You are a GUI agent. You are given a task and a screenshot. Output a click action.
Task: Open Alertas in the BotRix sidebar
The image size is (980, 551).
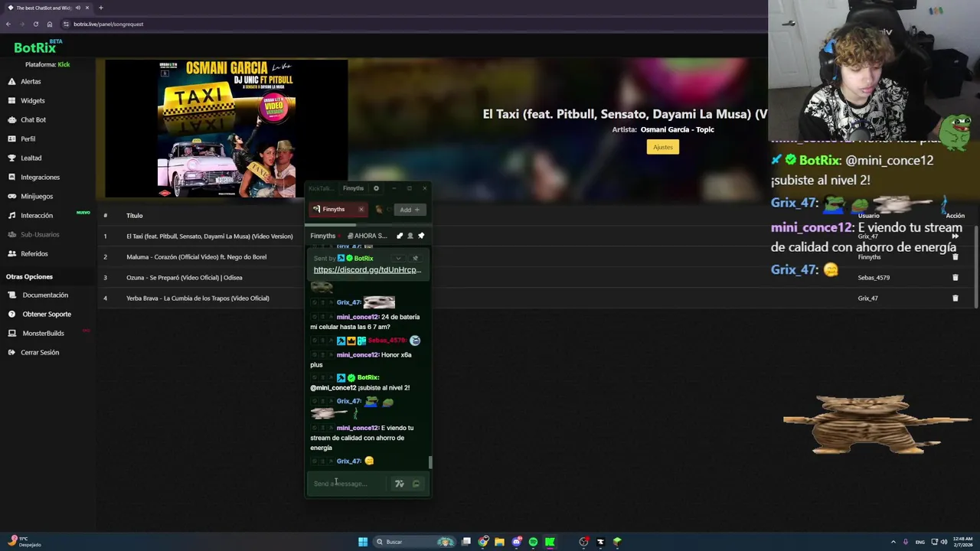[31, 81]
